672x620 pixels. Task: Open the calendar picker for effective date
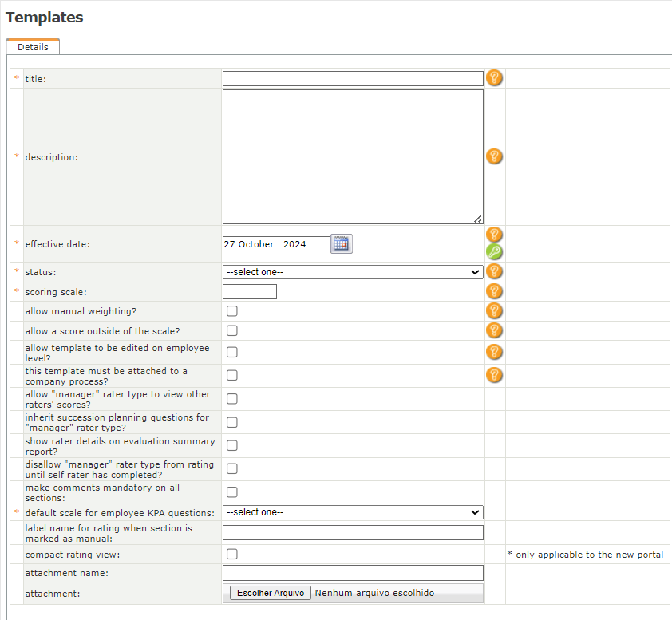point(342,244)
